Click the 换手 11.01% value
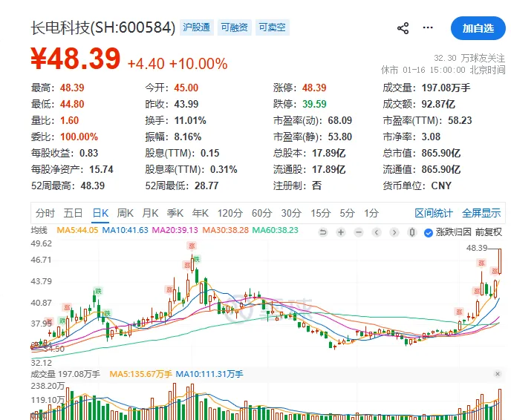511x420 pixels. pyautogui.click(x=190, y=120)
